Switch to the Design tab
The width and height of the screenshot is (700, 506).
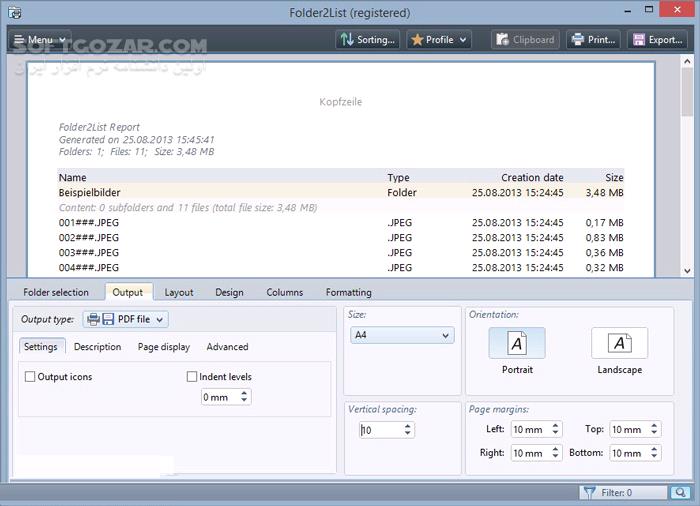point(229,292)
